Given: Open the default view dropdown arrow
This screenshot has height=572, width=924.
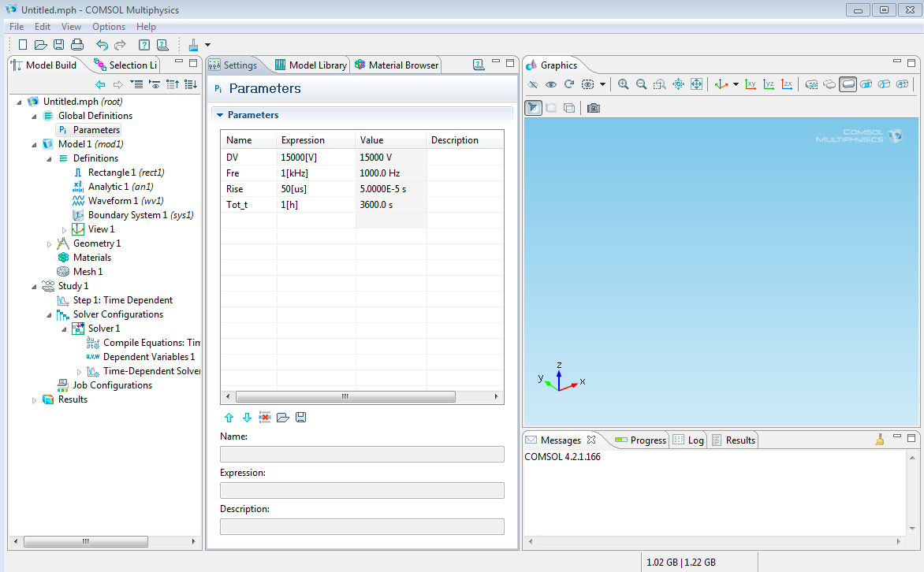Looking at the screenshot, I should [x=736, y=84].
